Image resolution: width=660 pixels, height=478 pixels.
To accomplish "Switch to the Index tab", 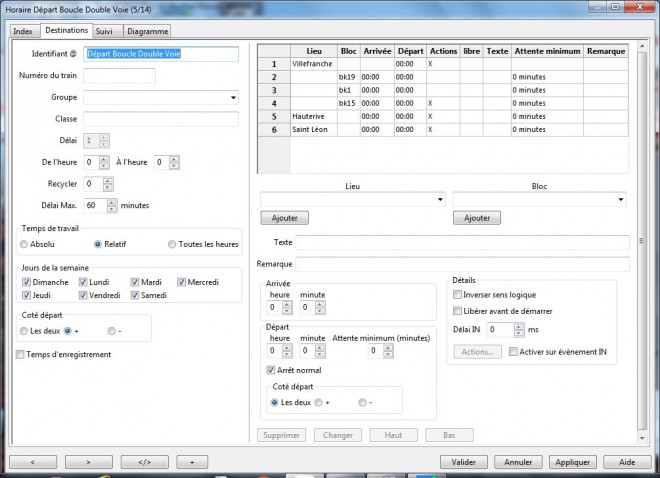I will (x=23, y=31).
